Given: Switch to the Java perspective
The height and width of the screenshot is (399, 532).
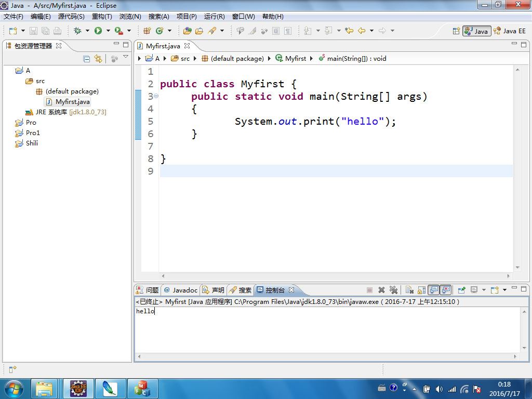Looking at the screenshot, I should pyautogui.click(x=477, y=31).
